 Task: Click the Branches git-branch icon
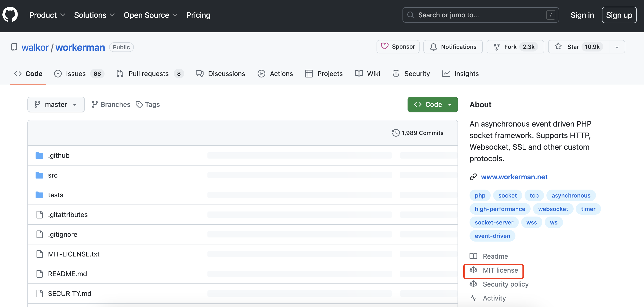click(x=94, y=104)
